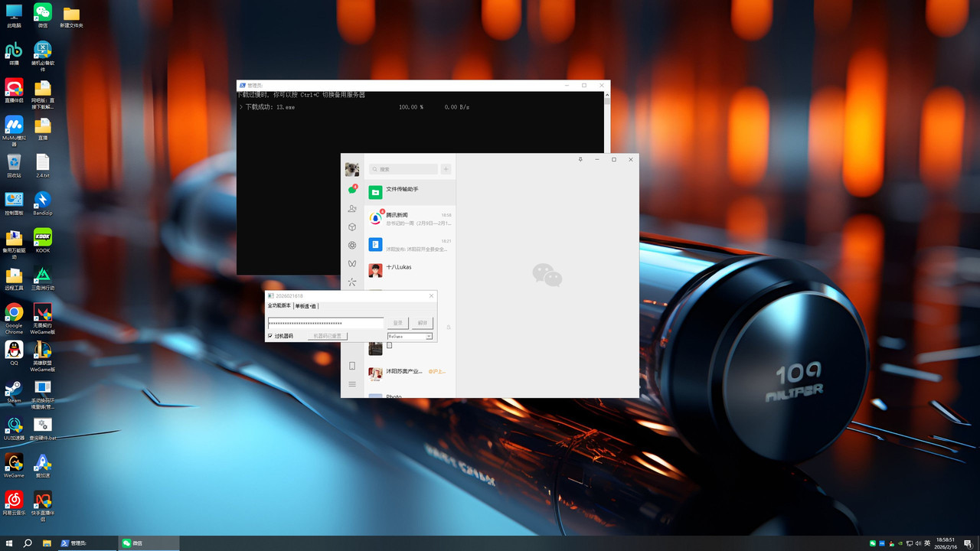The height and width of the screenshot is (551, 980).
Task: Select the Google Chrome desktop icon
Action: click(x=14, y=318)
